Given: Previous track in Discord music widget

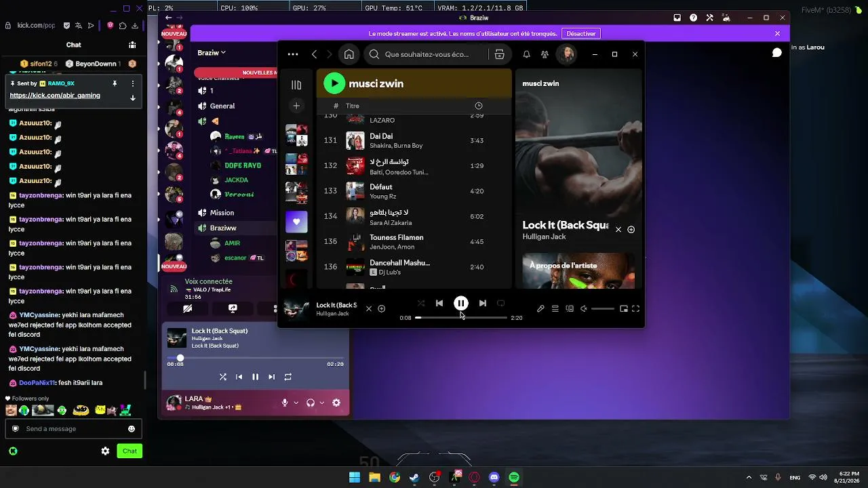Looking at the screenshot, I should pyautogui.click(x=239, y=377).
